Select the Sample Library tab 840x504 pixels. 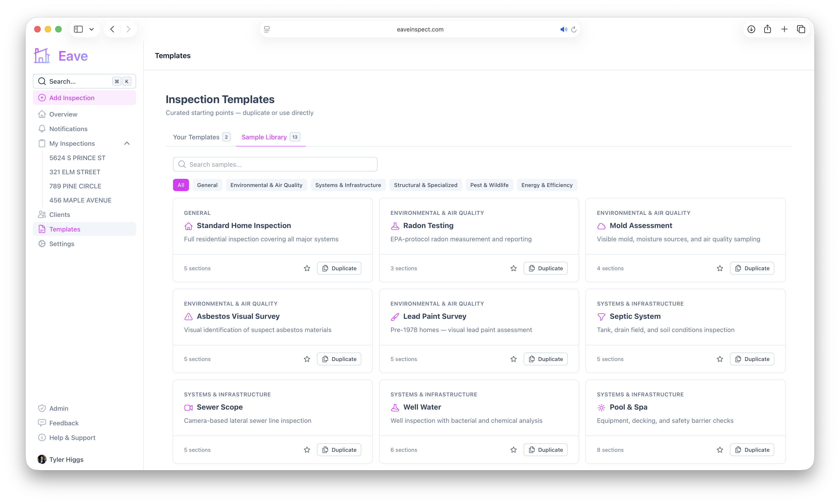pyautogui.click(x=270, y=137)
